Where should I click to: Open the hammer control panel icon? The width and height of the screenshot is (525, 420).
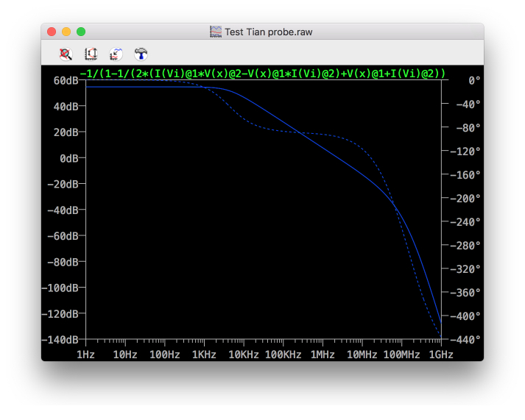(x=141, y=54)
